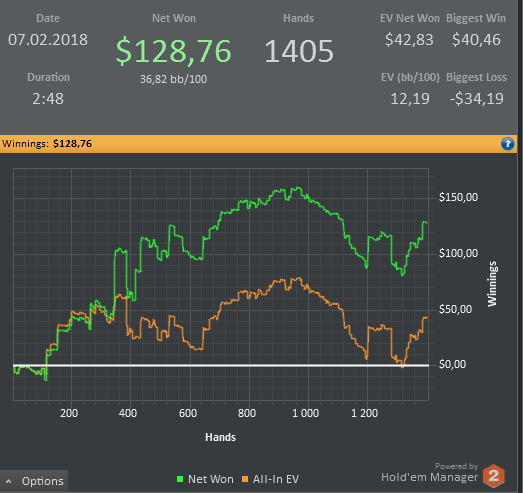
Task: Click the $50,00 axis label
Action: tap(455, 309)
